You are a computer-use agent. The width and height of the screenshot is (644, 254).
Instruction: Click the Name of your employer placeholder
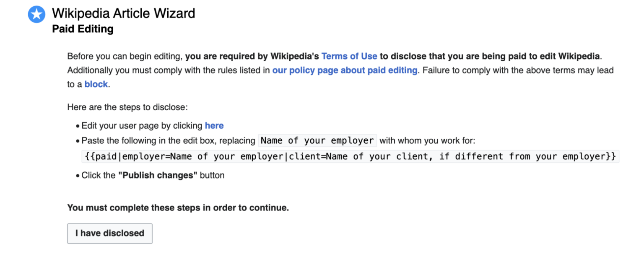pyautogui.click(x=317, y=140)
